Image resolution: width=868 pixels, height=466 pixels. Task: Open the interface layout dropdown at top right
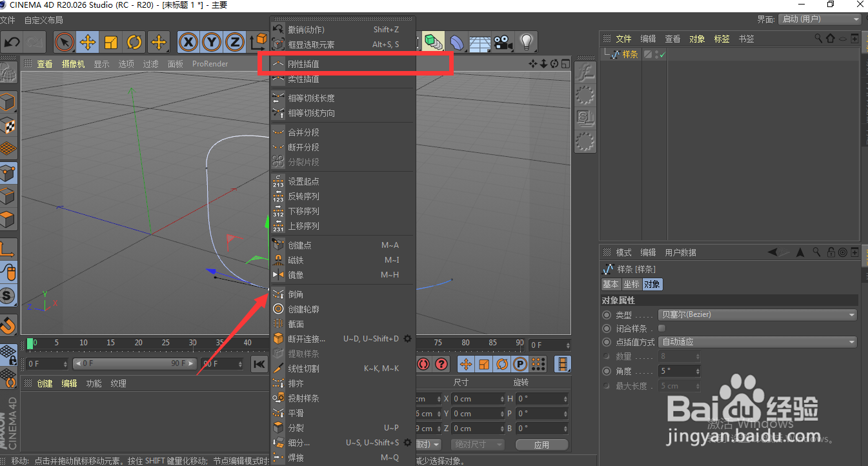pos(820,19)
